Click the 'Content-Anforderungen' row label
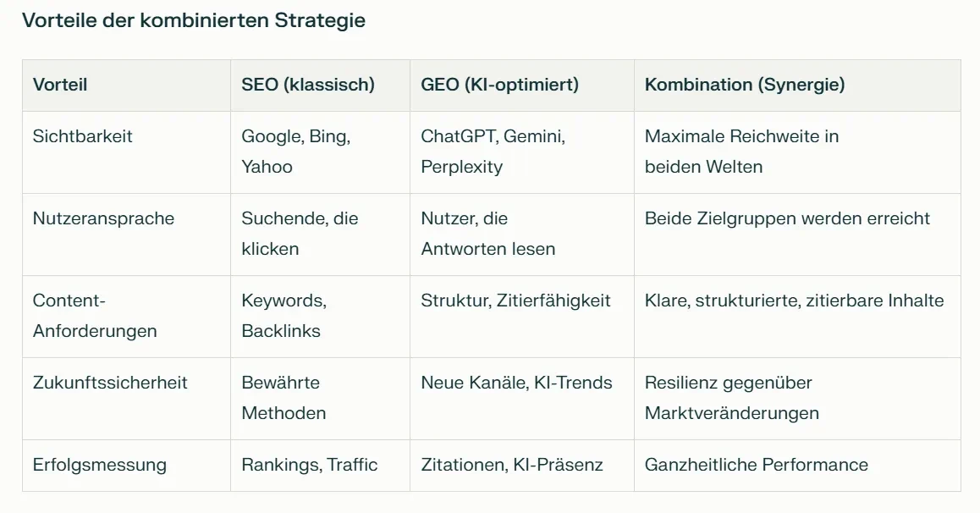Viewport: 980px width, 513px height. coord(95,316)
